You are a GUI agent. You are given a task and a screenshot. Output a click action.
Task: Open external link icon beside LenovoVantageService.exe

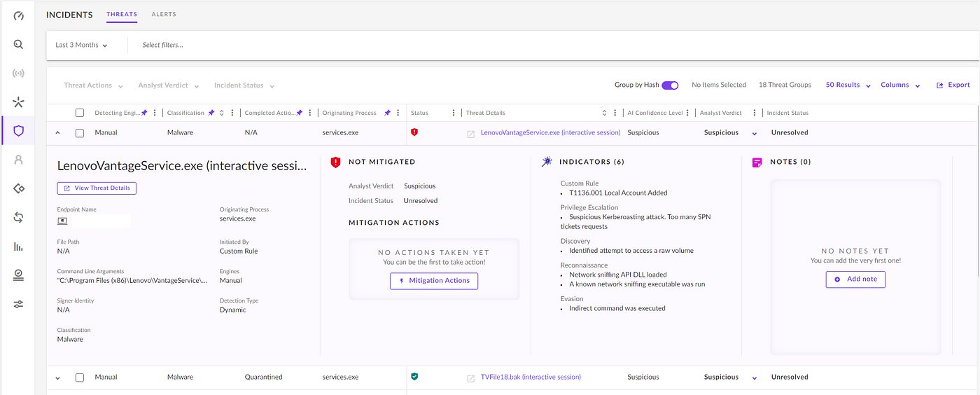[x=471, y=133]
